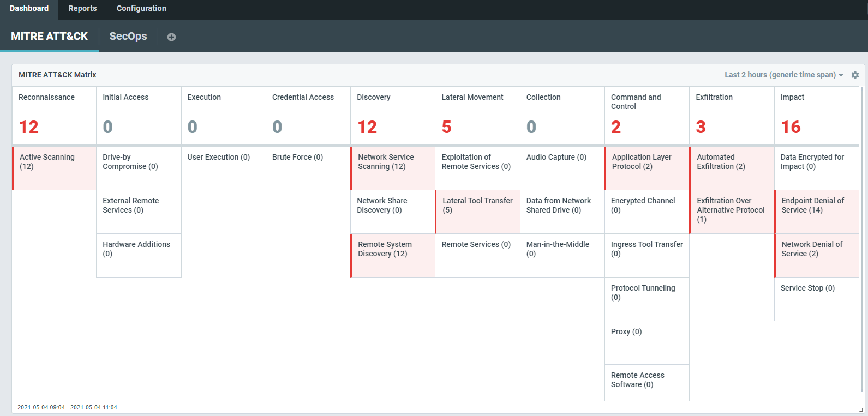Image resolution: width=868 pixels, height=416 pixels.
Task: Open Automated Exfiltration (2) technique
Action: coord(732,168)
